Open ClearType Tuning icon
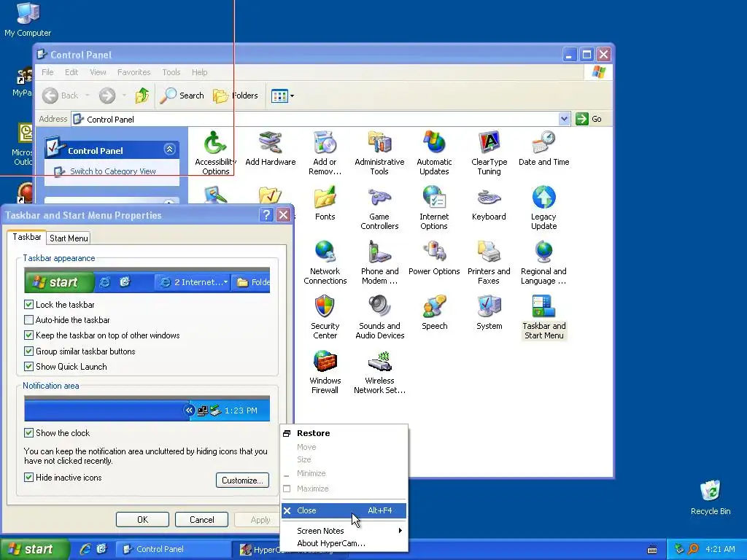 point(489,152)
